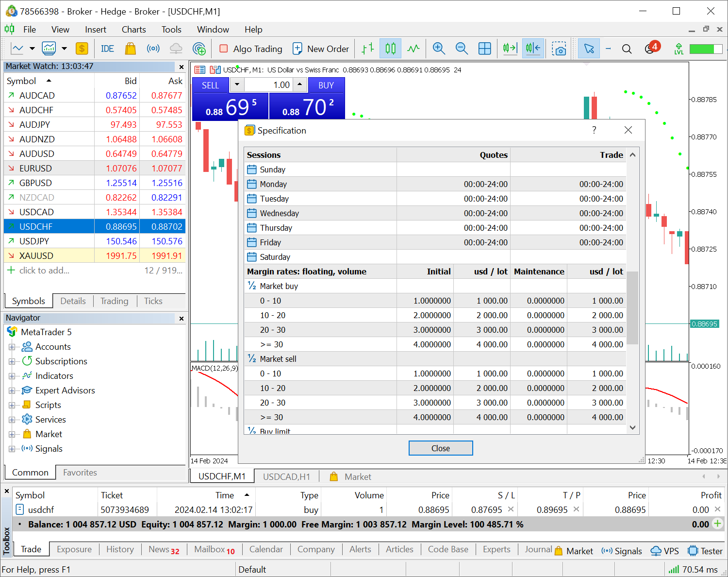The width and height of the screenshot is (728, 577).
Task: Toggle Algo Trading on the toolbar
Action: point(250,49)
